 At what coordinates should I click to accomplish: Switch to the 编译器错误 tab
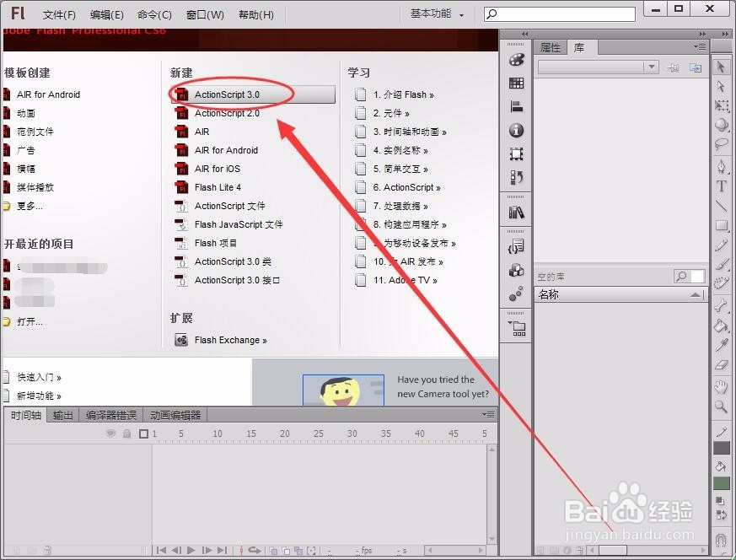click(111, 416)
